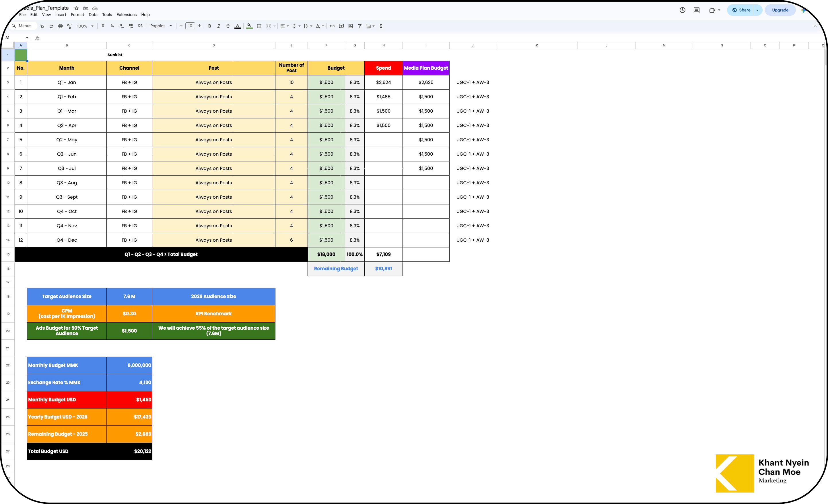This screenshot has height=504, width=828.
Task: Increase font size with plus button
Action: (x=199, y=26)
